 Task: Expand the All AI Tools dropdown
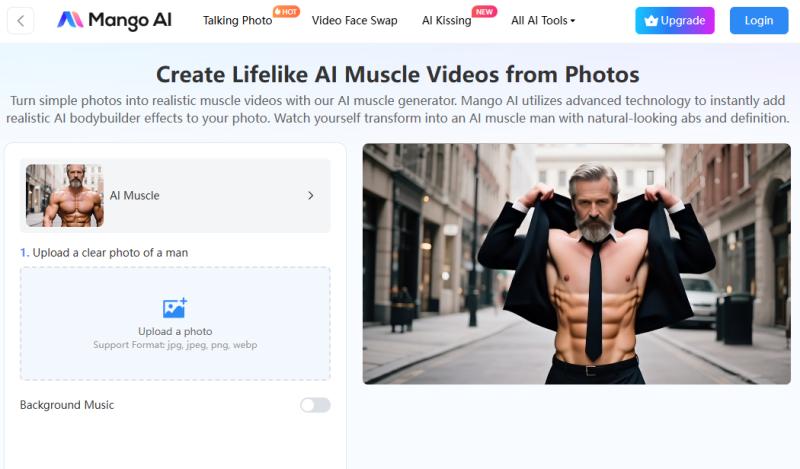[x=543, y=21]
